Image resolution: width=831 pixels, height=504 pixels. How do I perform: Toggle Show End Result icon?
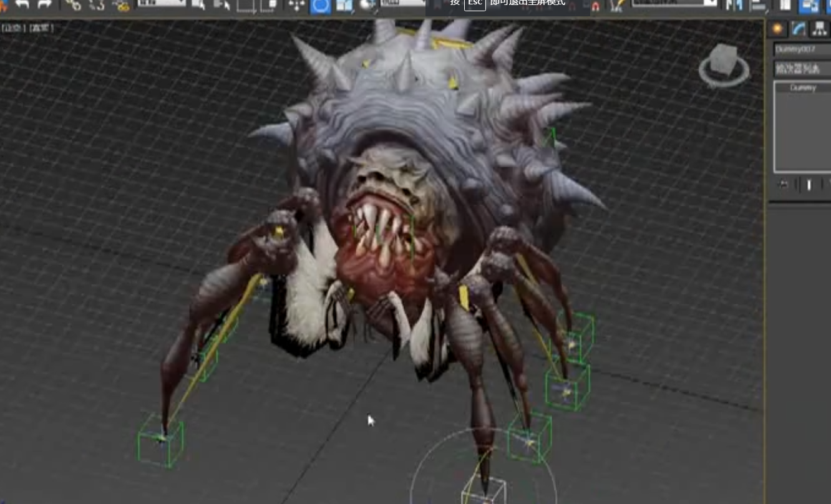click(809, 185)
